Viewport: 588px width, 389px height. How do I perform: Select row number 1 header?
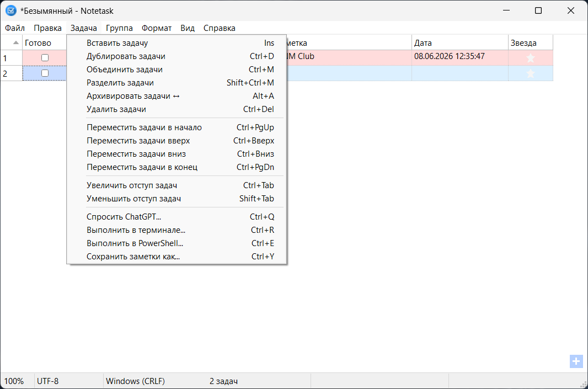11,58
